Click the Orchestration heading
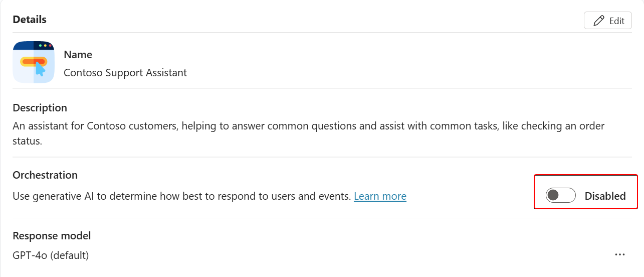Screen dimensions: 644x277 pos(45,175)
